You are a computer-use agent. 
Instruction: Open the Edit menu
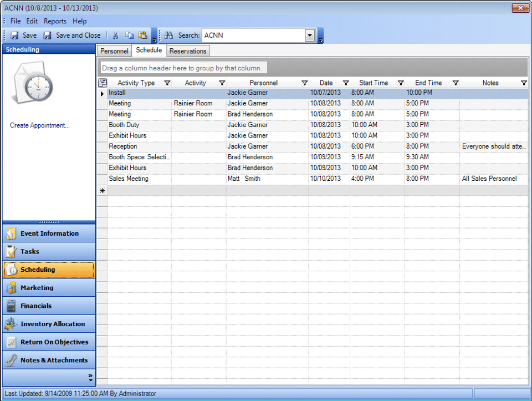pos(32,21)
